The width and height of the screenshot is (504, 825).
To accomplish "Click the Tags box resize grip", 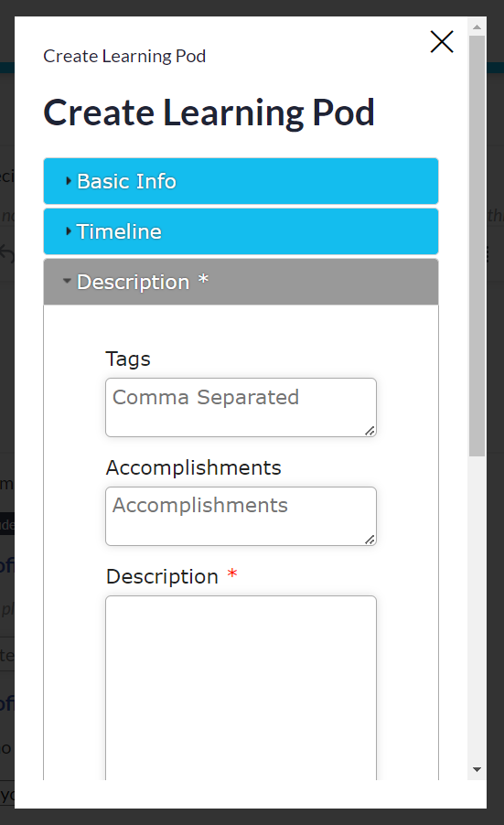I will pyautogui.click(x=370, y=431).
